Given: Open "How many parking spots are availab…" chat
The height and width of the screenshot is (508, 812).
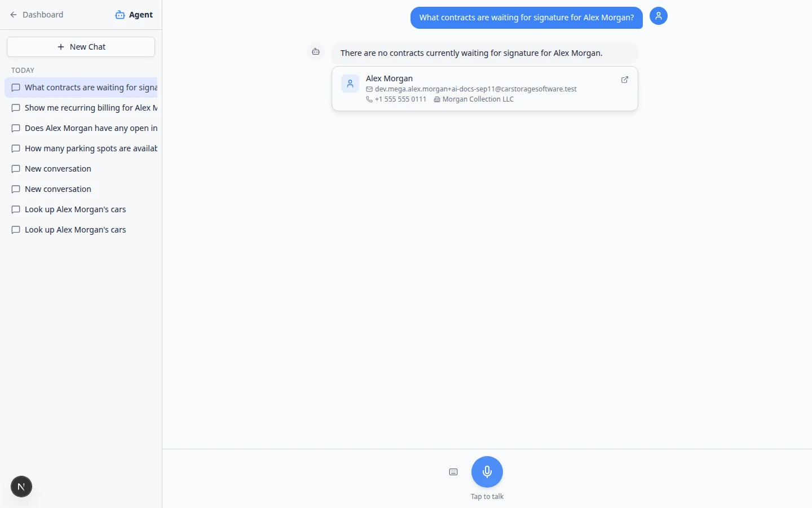Looking at the screenshot, I should pyautogui.click(x=81, y=148).
